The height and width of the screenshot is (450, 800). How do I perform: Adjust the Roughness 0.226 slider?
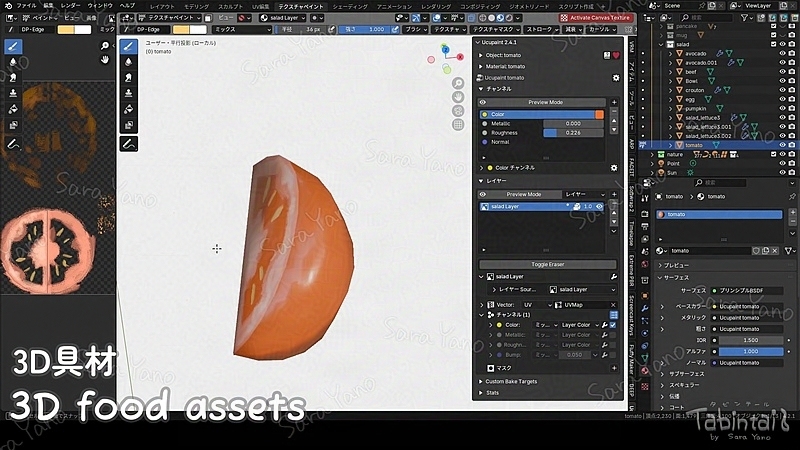(x=573, y=133)
